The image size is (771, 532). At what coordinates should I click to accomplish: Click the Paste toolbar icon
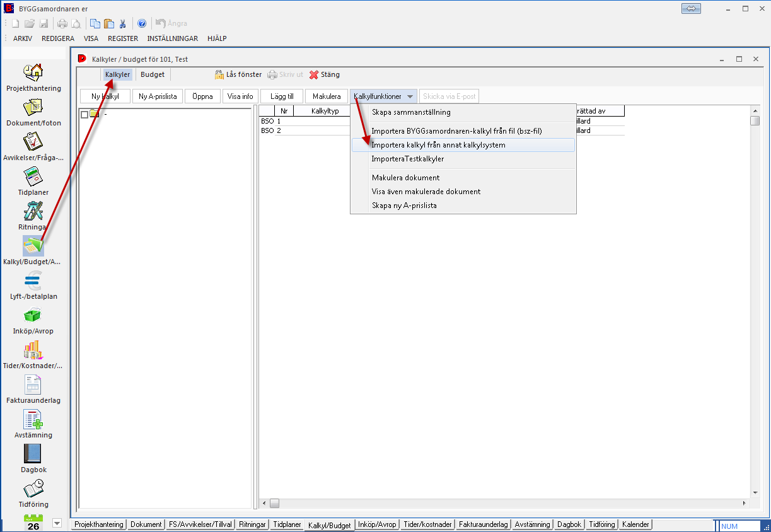pos(109,23)
